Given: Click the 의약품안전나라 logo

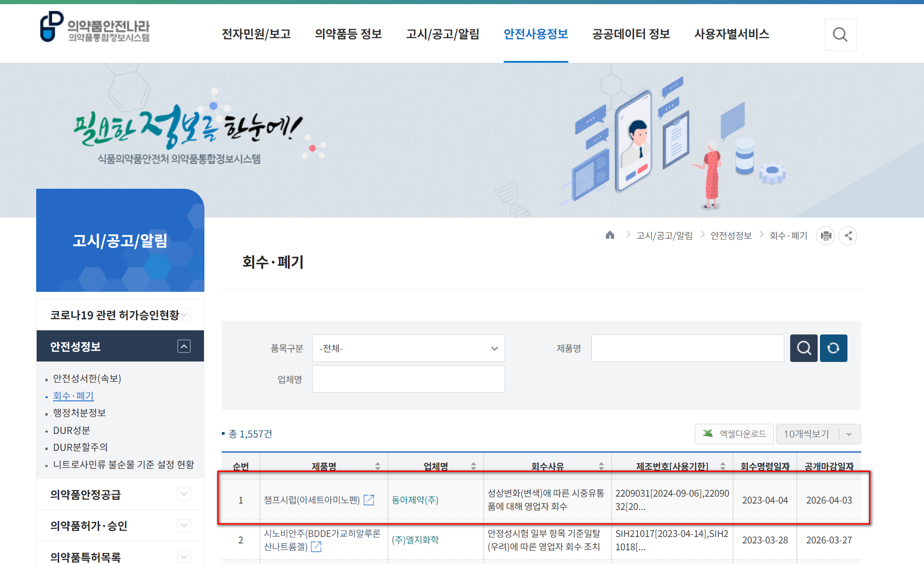Looking at the screenshot, I should [95, 27].
